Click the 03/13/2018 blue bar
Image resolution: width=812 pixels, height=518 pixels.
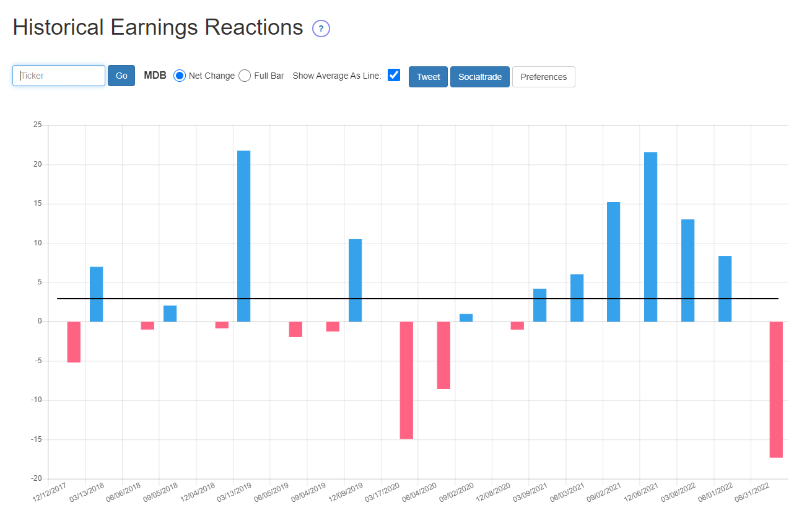[96, 294]
